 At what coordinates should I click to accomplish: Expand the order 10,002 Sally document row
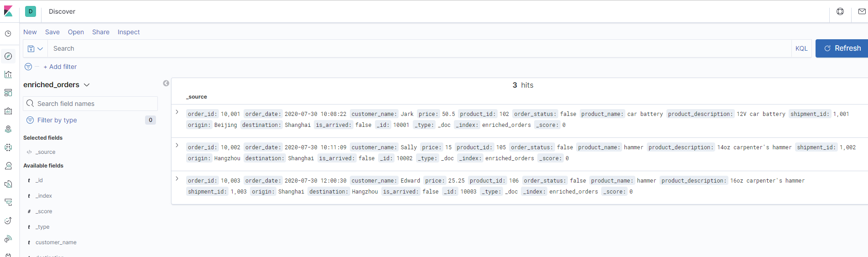pyautogui.click(x=177, y=145)
